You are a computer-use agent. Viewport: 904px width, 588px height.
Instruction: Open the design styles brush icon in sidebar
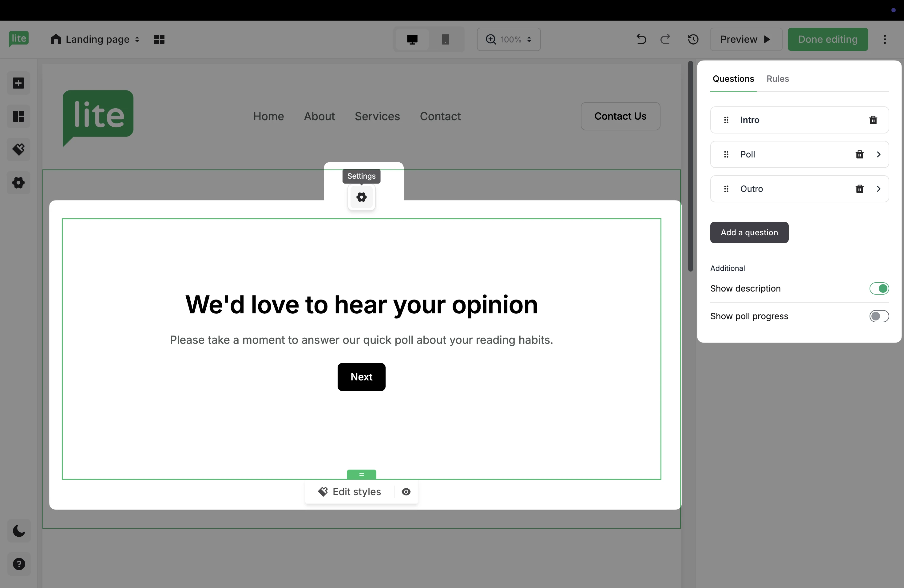click(x=18, y=149)
